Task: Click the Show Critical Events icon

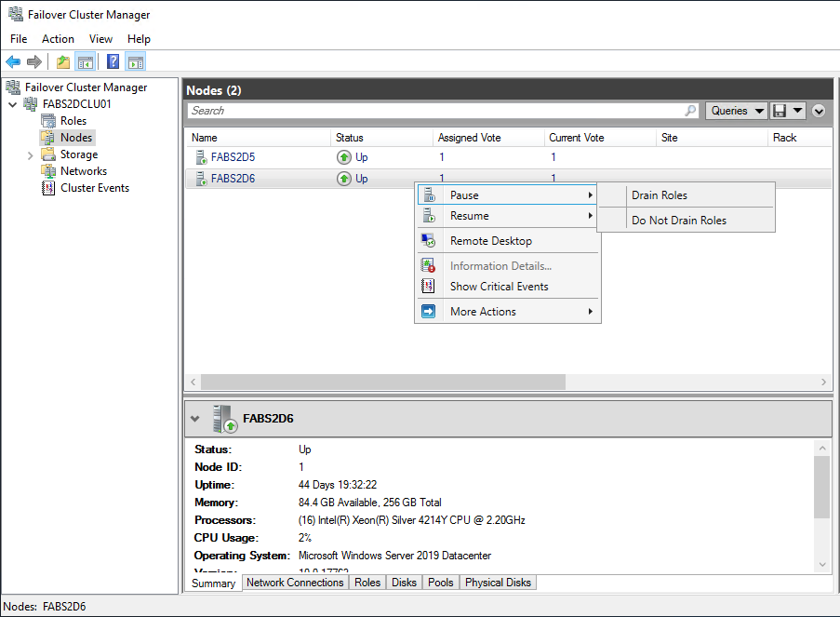Action: (428, 287)
